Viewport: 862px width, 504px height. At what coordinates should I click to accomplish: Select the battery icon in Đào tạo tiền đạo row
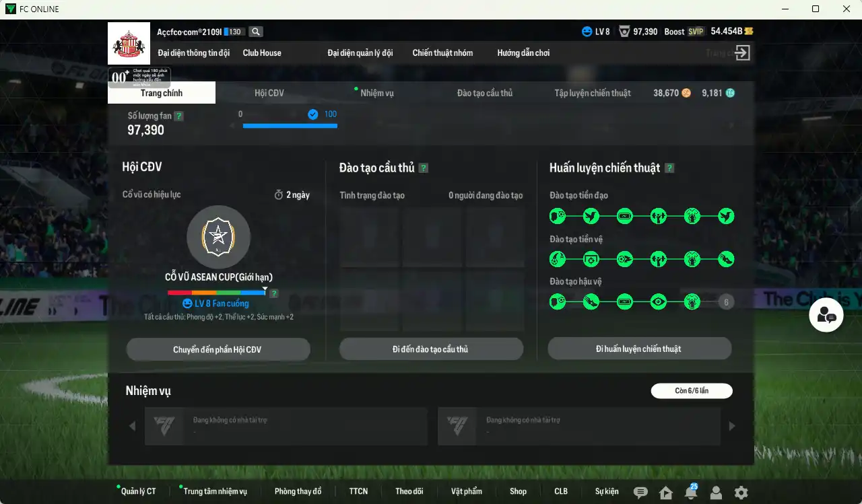click(624, 217)
